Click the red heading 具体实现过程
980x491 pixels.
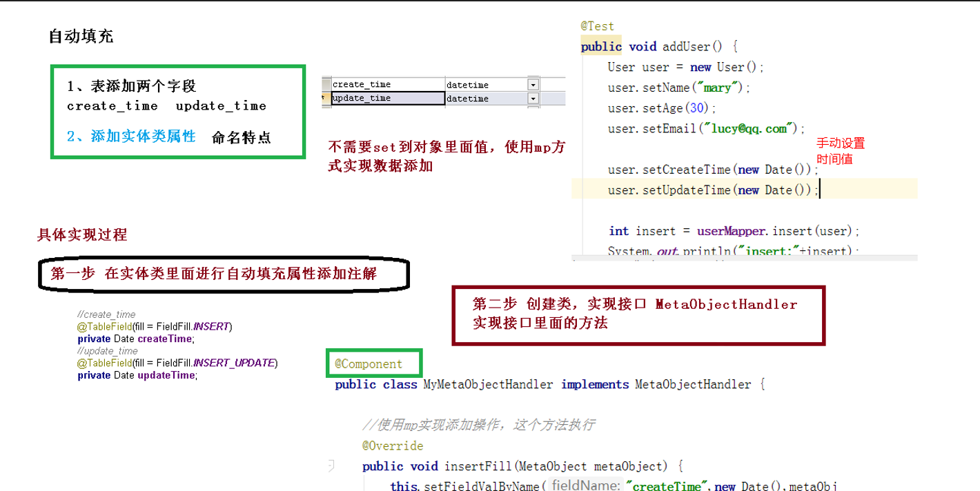pyautogui.click(x=82, y=235)
